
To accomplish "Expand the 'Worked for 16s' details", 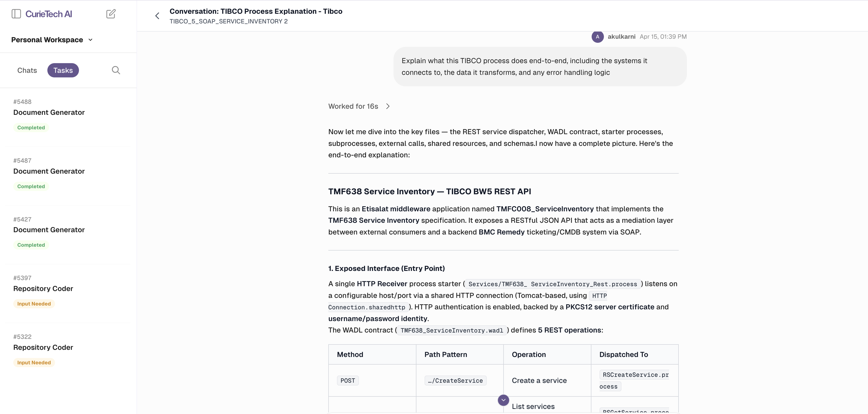I will click(x=359, y=106).
